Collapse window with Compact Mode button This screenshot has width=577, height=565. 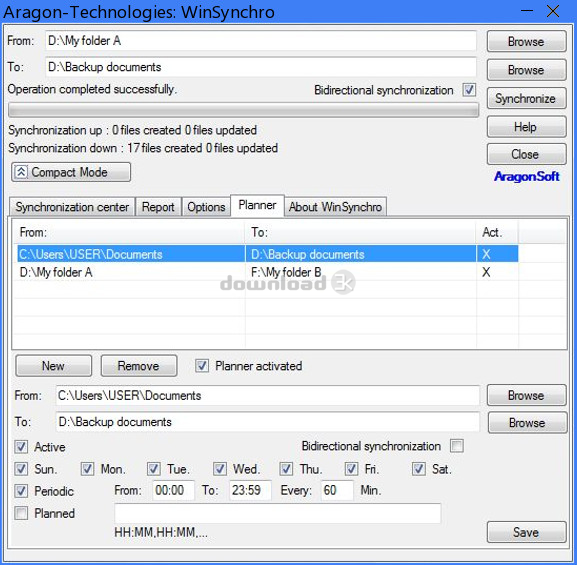coord(71,172)
